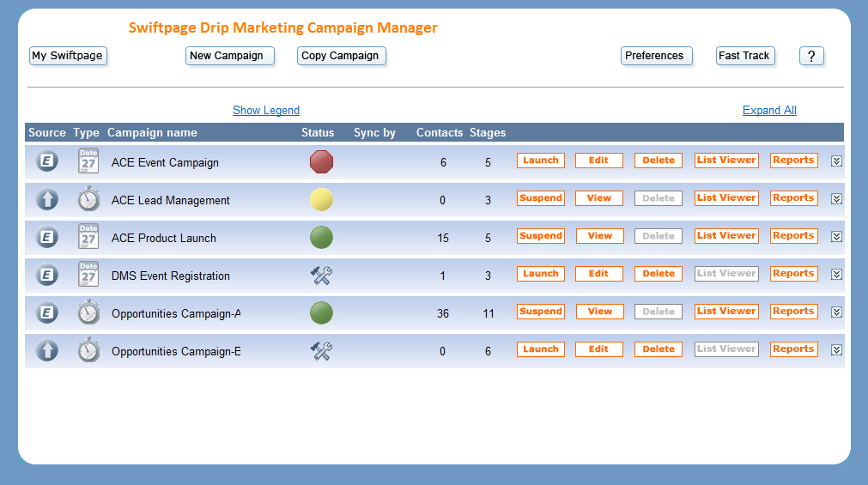The height and width of the screenshot is (485, 868).
Task: Edit the DMS Event Registration campaign
Action: pos(599,274)
